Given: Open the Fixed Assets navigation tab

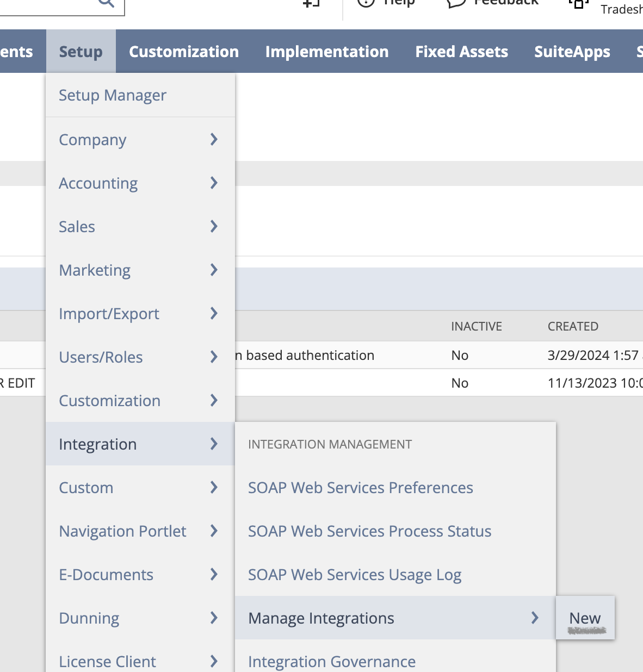Looking at the screenshot, I should (461, 52).
